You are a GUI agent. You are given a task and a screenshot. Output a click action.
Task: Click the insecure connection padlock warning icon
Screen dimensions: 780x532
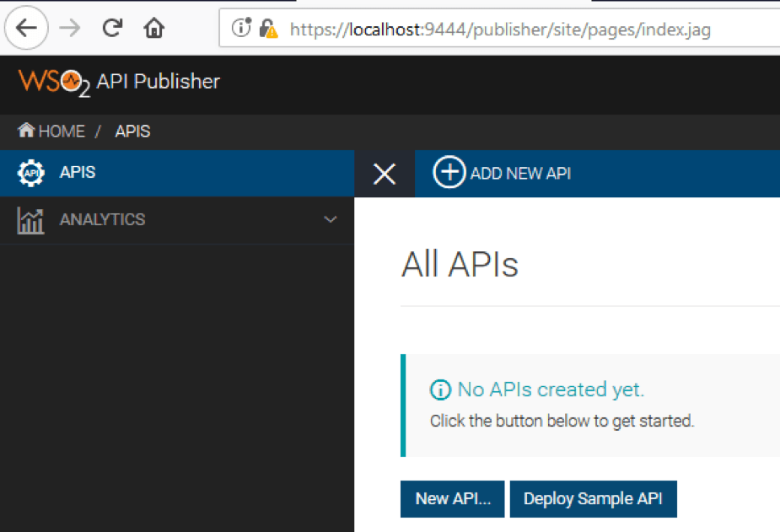pos(268,29)
